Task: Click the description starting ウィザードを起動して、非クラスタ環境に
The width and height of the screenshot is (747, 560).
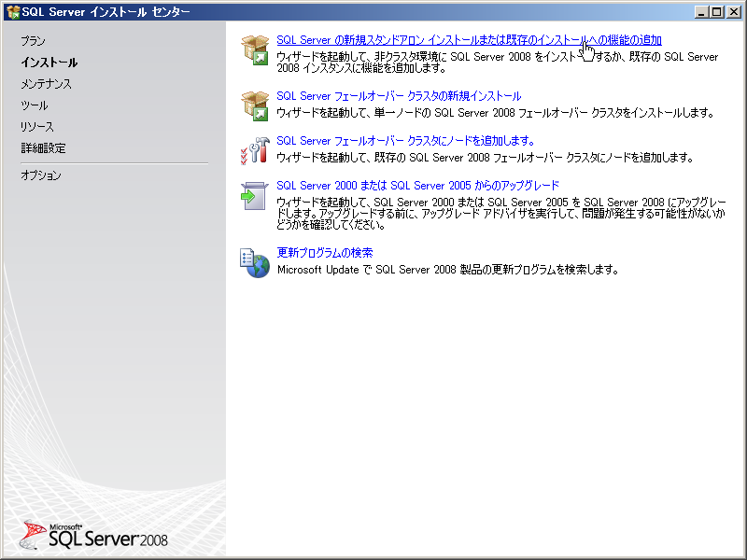Action: point(498,63)
